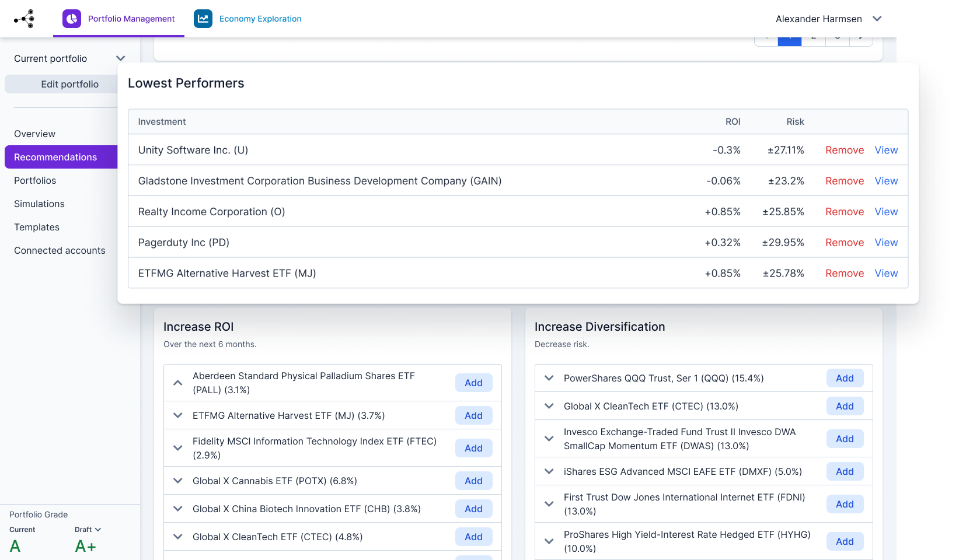View Unity Software Inc. (U)
The width and height of the screenshot is (959, 560).
pos(886,150)
